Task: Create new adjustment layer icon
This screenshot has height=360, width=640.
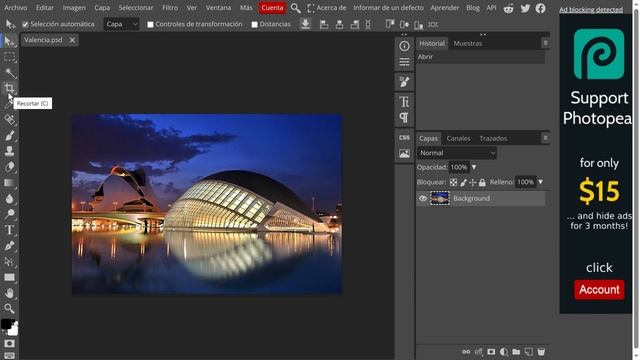Action: pos(504,351)
